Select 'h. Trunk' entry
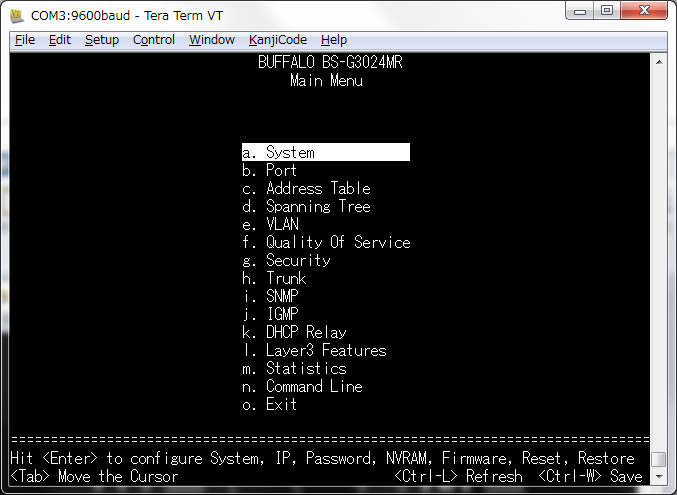 click(274, 278)
